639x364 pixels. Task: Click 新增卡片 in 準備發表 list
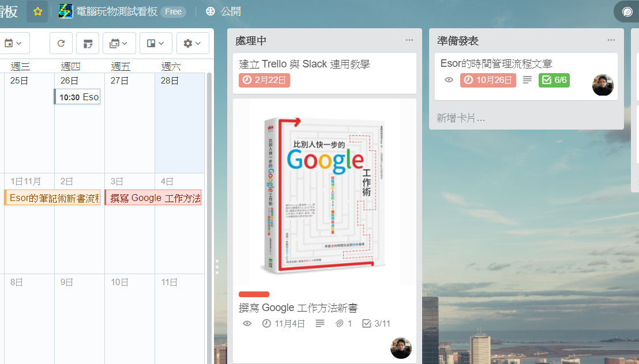[460, 119]
